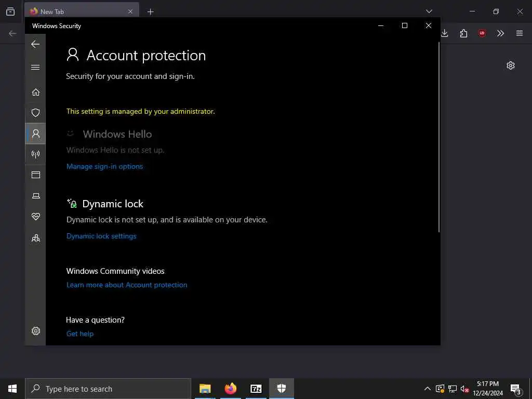This screenshot has width=532, height=399.
Task: Select Account protection person icon in sidebar
Action: click(36, 134)
